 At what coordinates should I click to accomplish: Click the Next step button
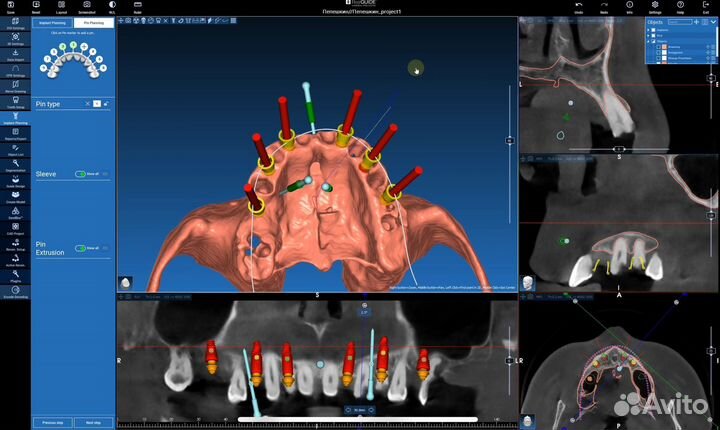pos(93,422)
